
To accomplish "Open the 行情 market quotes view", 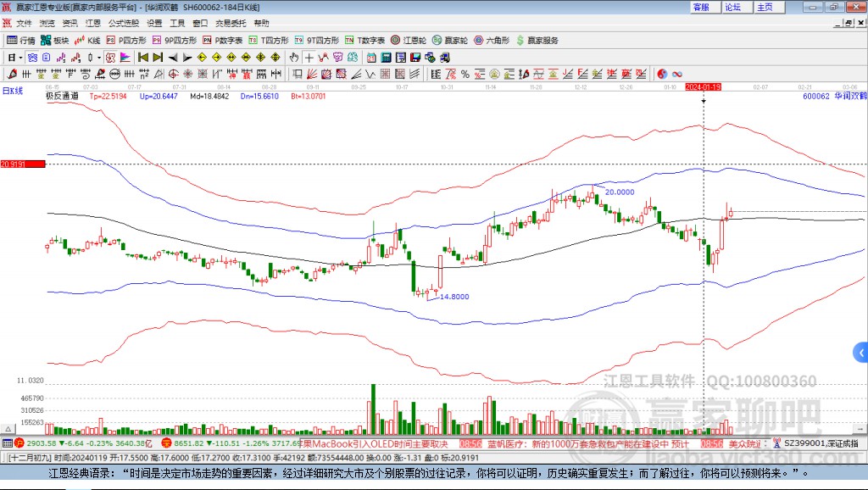I will coord(21,41).
